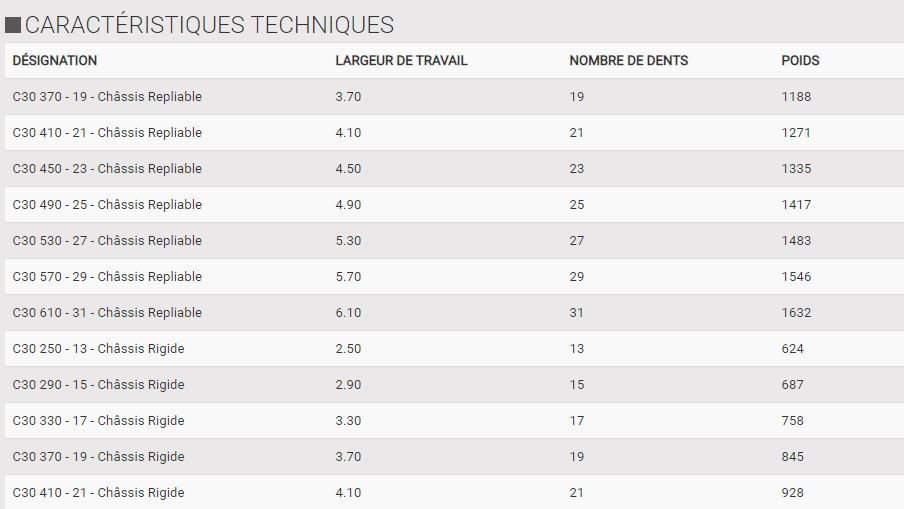904x509 pixels.
Task: Select the C30 450 - 23 Châssis Repliable entry
Action: [x=107, y=169]
